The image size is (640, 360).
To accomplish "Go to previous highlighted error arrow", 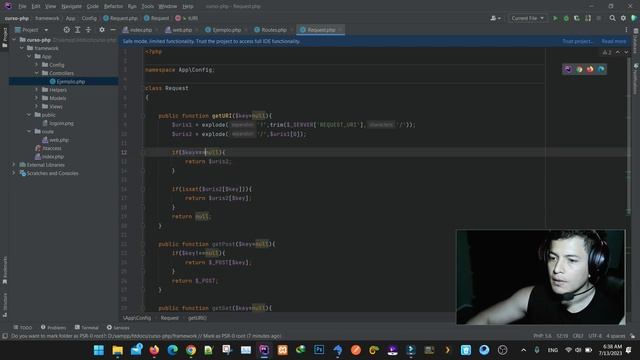I will pos(618,52).
